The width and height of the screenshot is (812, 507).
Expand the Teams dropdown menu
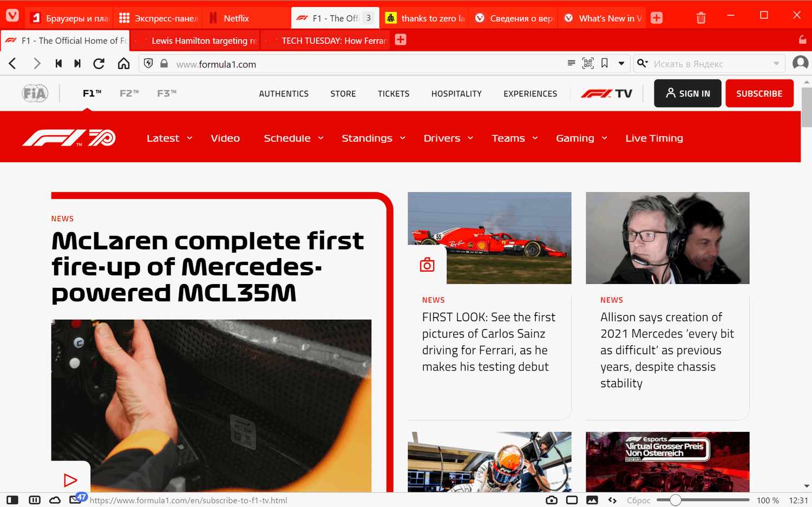click(x=515, y=138)
